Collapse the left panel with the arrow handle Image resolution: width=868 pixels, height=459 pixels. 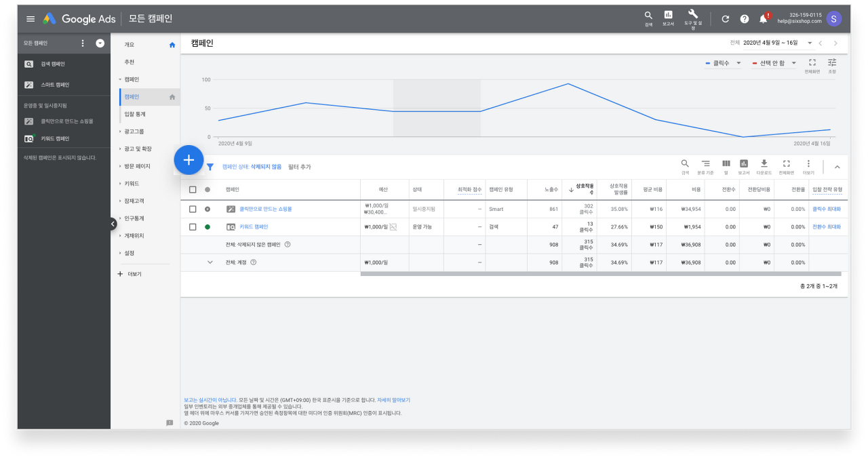(113, 224)
